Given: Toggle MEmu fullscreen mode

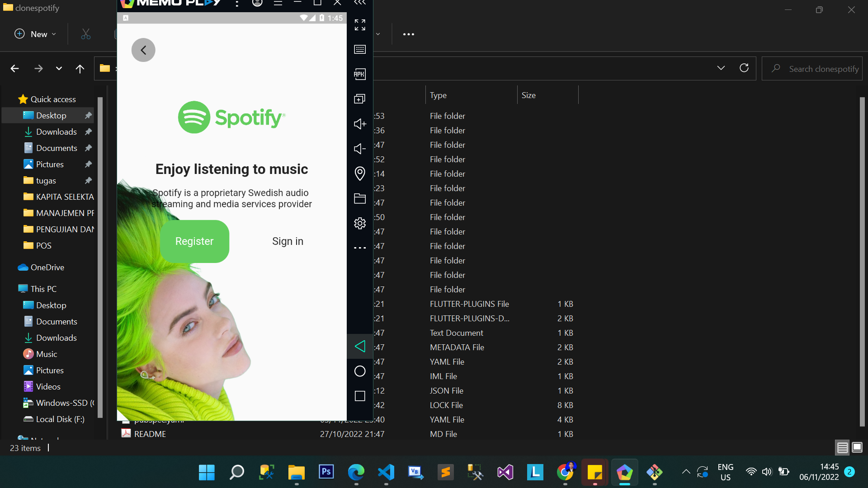Looking at the screenshot, I should tap(360, 25).
